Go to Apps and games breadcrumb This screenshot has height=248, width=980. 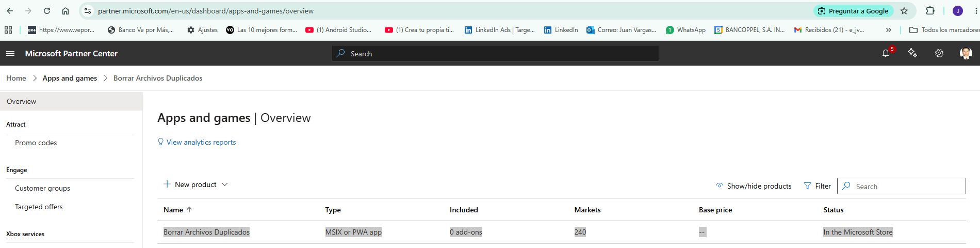[70, 78]
